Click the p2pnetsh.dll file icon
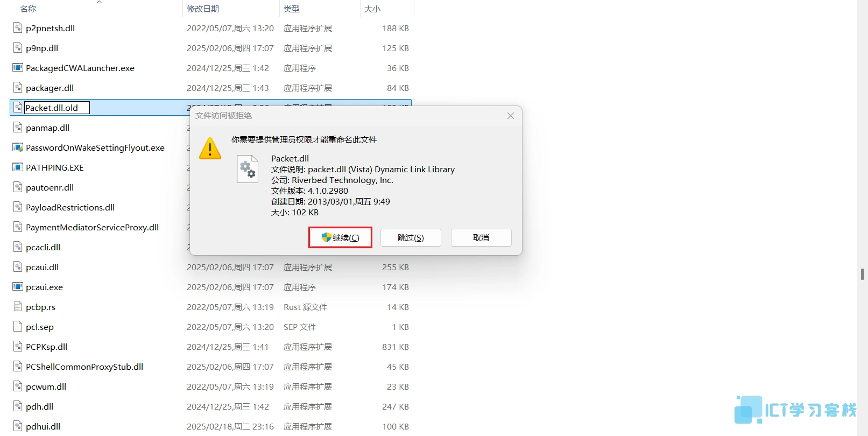Viewport: 868px width, 436px height. 18,28
